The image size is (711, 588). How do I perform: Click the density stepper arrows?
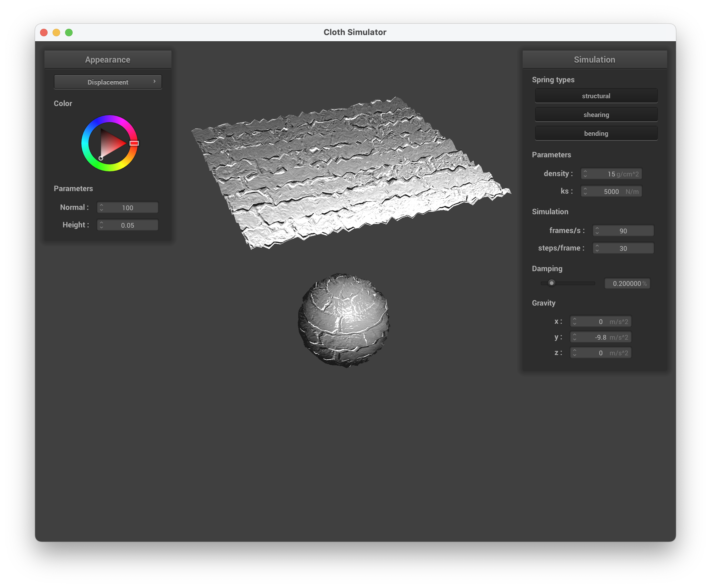[x=585, y=174]
